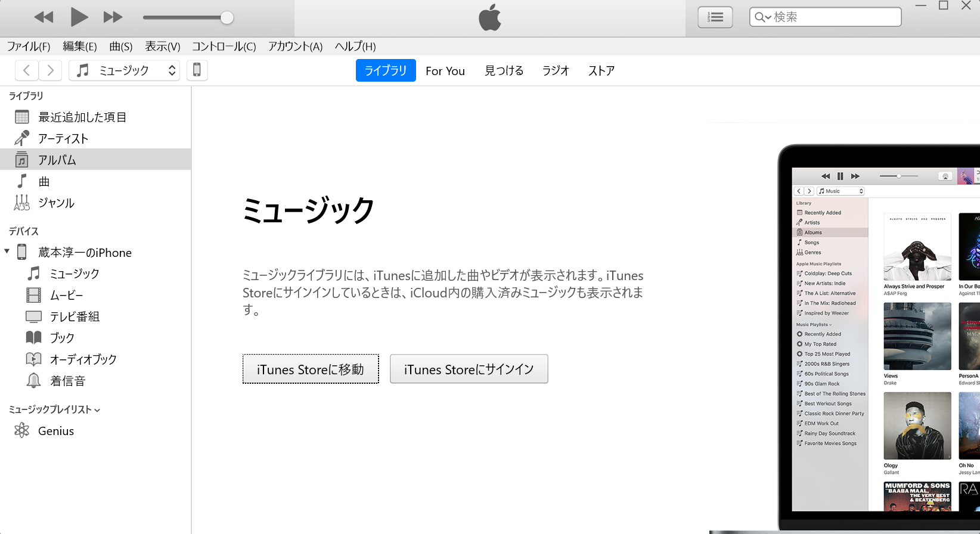Collapse the 蔵本淳一のiPhone device tree
The width and height of the screenshot is (980, 534).
(x=7, y=252)
